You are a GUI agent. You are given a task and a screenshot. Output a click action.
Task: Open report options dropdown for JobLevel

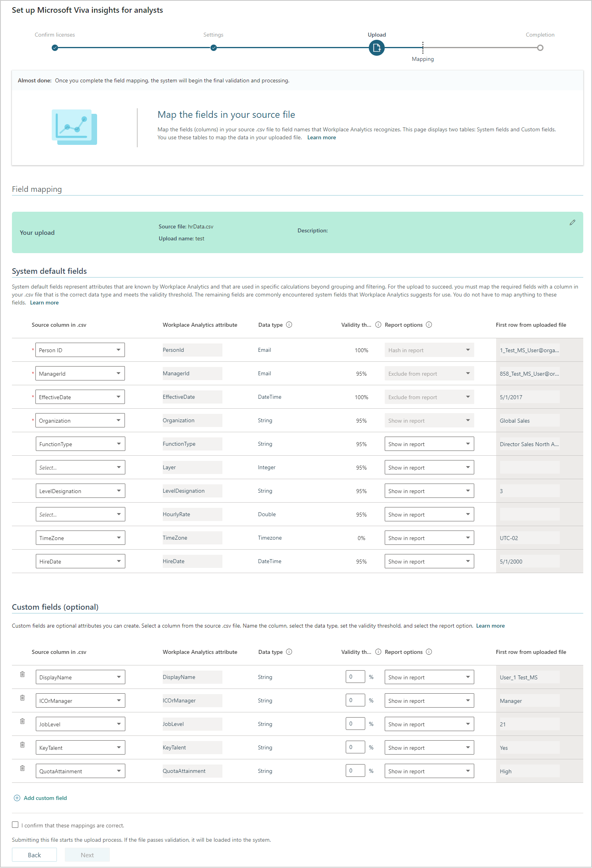(429, 724)
